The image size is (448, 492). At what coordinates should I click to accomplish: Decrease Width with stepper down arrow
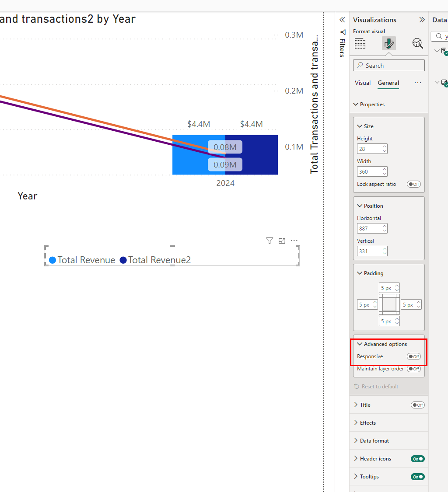[385, 174]
